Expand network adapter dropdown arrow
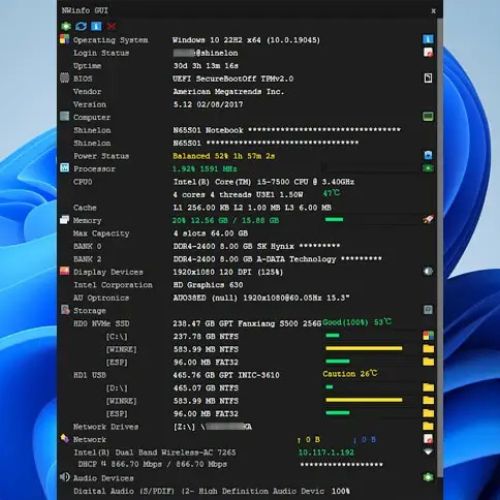The height and width of the screenshot is (500, 500). coord(428,452)
